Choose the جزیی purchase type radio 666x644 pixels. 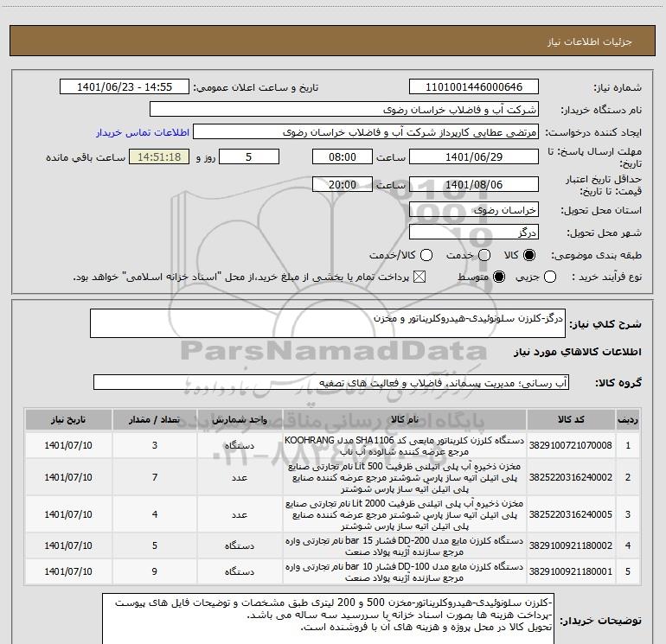pos(550,277)
